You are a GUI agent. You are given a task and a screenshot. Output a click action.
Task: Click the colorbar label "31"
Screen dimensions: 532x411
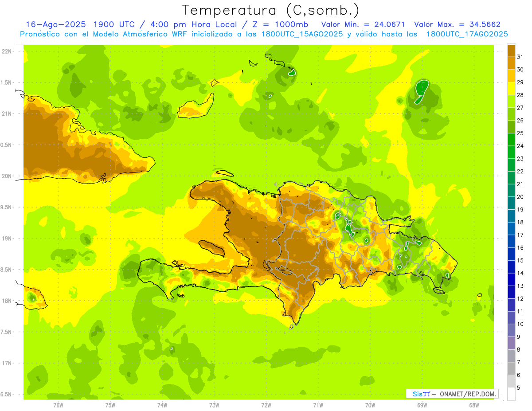(520, 57)
